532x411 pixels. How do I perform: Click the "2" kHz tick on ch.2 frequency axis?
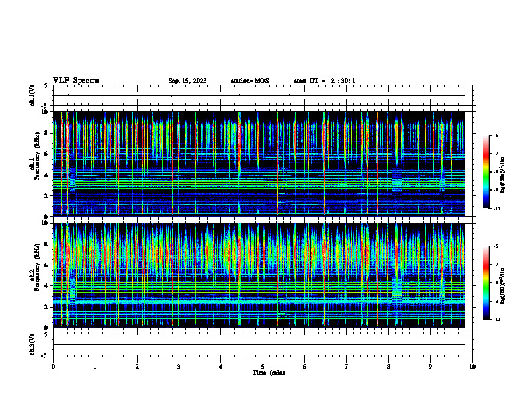pos(47,307)
